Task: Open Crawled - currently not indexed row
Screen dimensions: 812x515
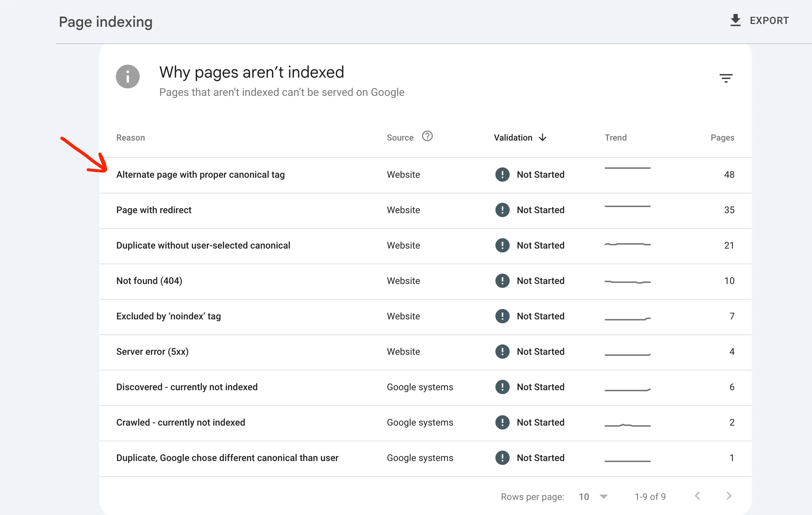Action: (425, 423)
